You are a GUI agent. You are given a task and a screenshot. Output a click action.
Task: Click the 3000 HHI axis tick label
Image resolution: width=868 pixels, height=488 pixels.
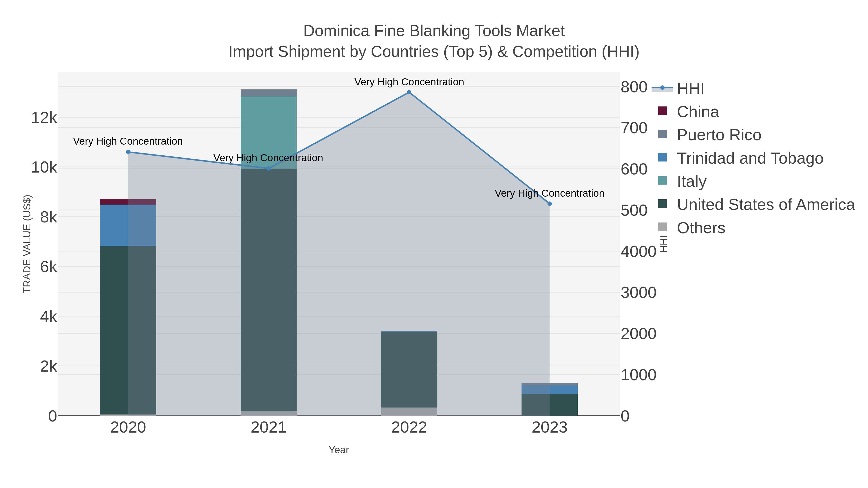pyautogui.click(x=638, y=292)
